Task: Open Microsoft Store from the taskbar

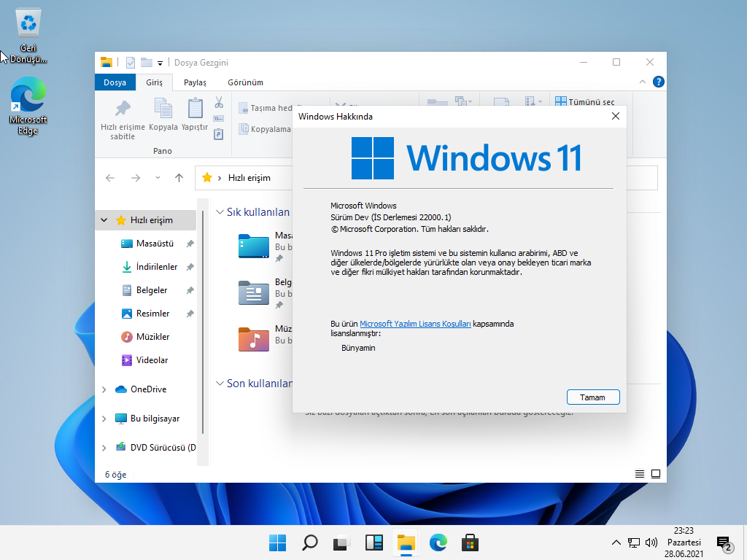Action: [471, 542]
